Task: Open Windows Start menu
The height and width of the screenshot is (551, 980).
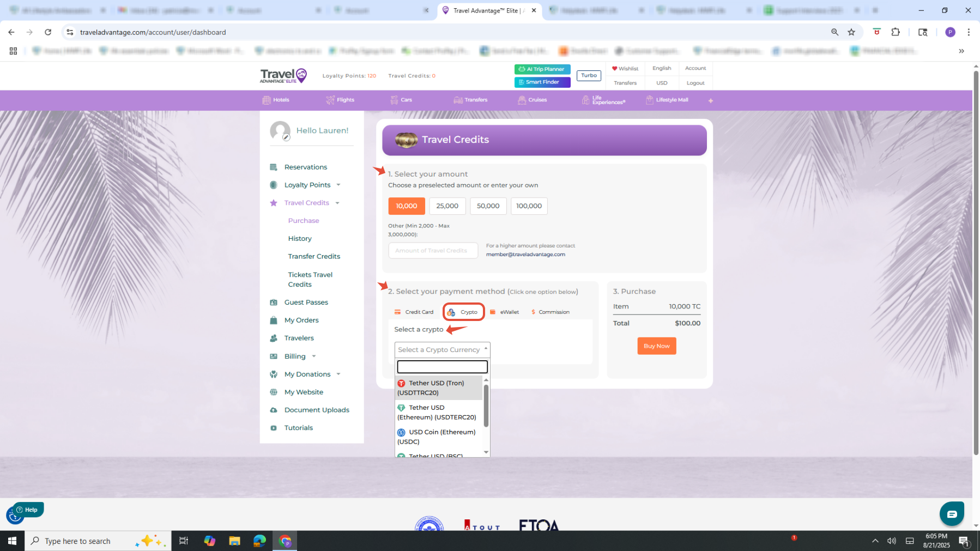Action: tap(12, 541)
